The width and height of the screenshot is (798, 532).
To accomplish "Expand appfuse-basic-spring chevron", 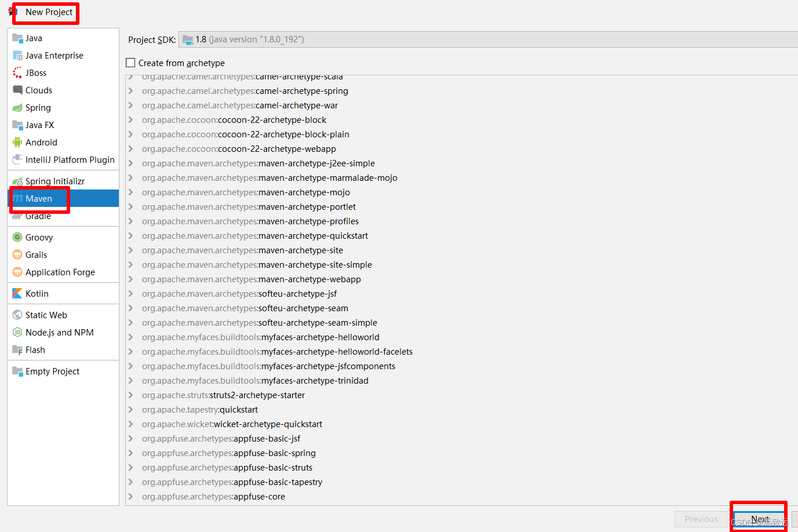I will (130, 453).
